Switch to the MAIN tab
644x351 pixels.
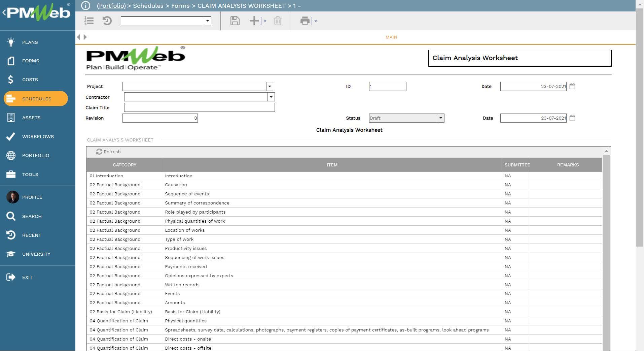click(x=391, y=37)
